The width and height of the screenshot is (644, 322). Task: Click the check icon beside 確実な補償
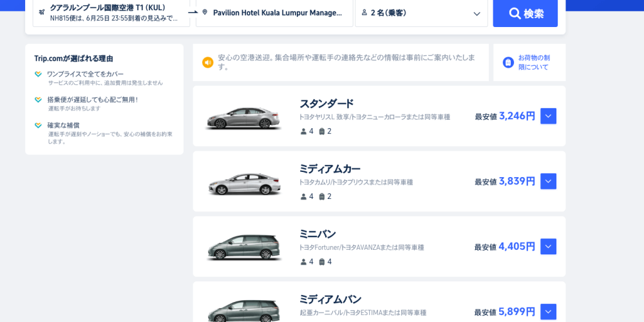pyautogui.click(x=38, y=126)
